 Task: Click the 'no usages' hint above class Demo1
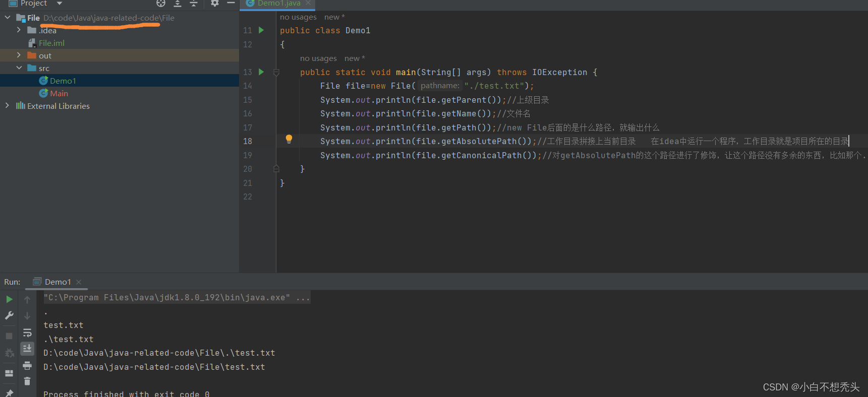[298, 17]
